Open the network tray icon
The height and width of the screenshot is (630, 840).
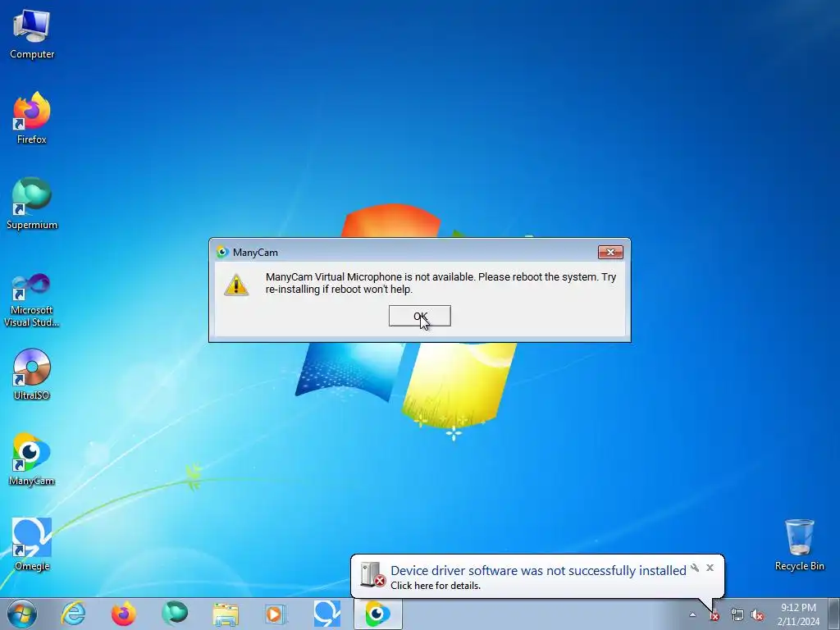[737, 615]
